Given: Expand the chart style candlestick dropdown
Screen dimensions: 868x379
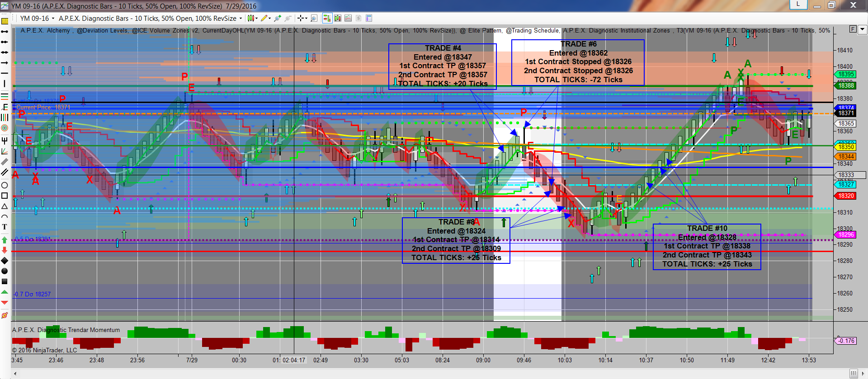Looking at the screenshot, I should tap(256, 19).
